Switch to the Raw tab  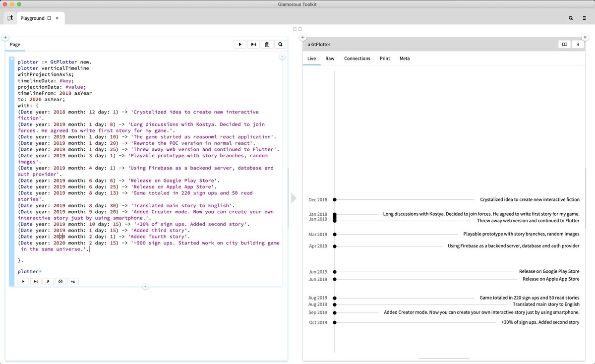330,59
